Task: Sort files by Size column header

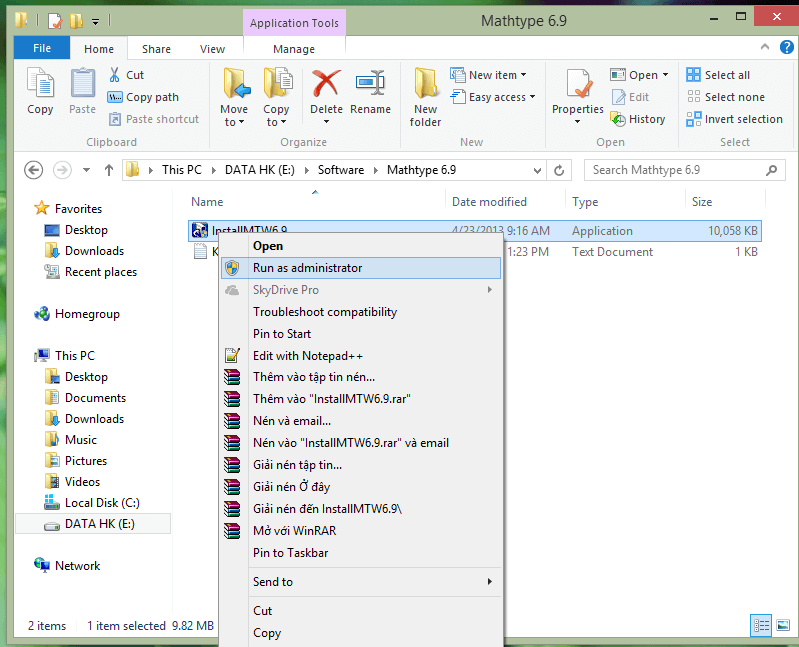Action: (702, 202)
